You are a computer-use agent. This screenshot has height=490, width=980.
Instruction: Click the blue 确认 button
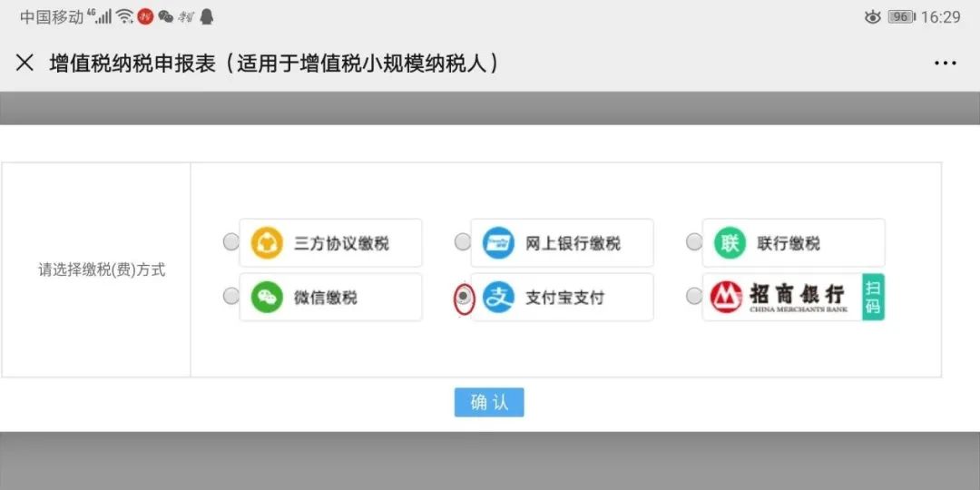pos(489,403)
